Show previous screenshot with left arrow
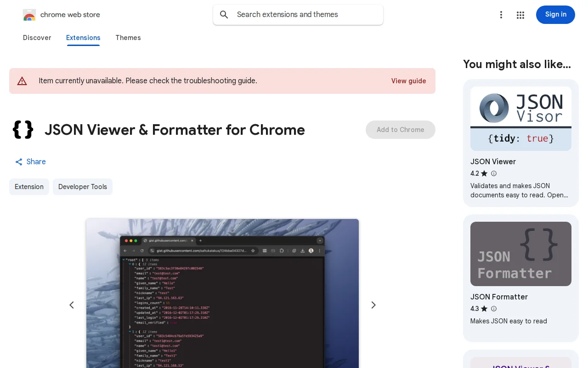The image size is (588, 368). click(72, 305)
